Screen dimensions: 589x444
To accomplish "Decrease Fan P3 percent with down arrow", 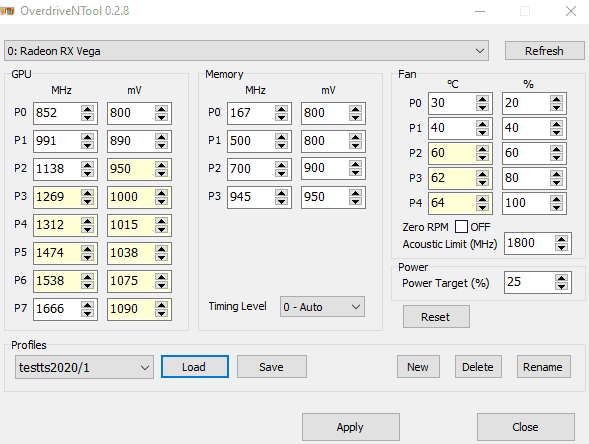I will (556, 182).
